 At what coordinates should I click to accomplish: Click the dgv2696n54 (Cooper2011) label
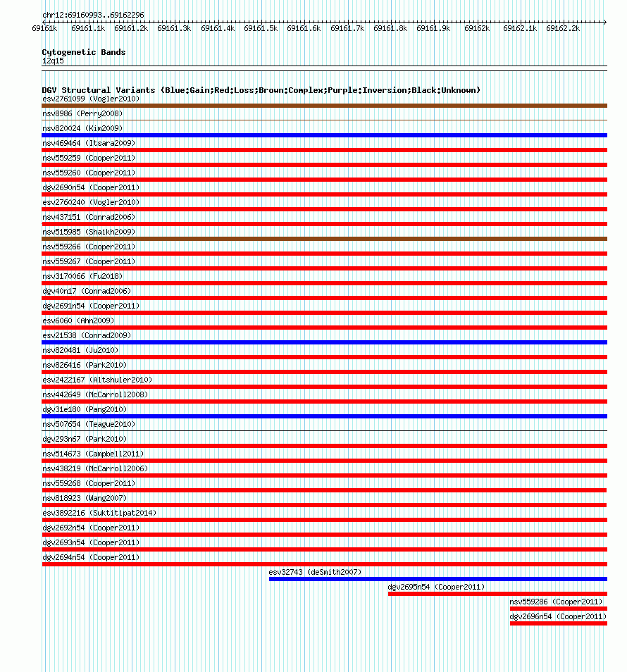coord(558,616)
